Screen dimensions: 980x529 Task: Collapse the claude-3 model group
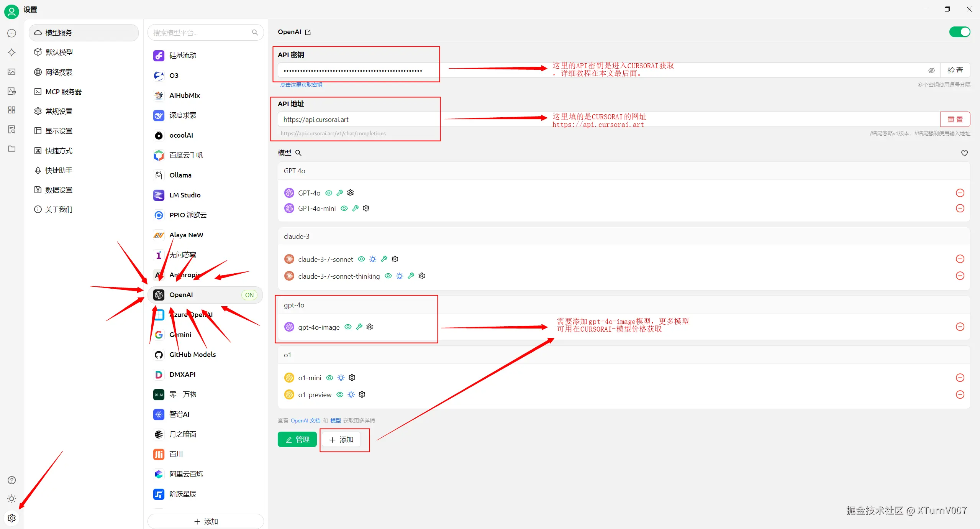pyautogui.click(x=297, y=237)
